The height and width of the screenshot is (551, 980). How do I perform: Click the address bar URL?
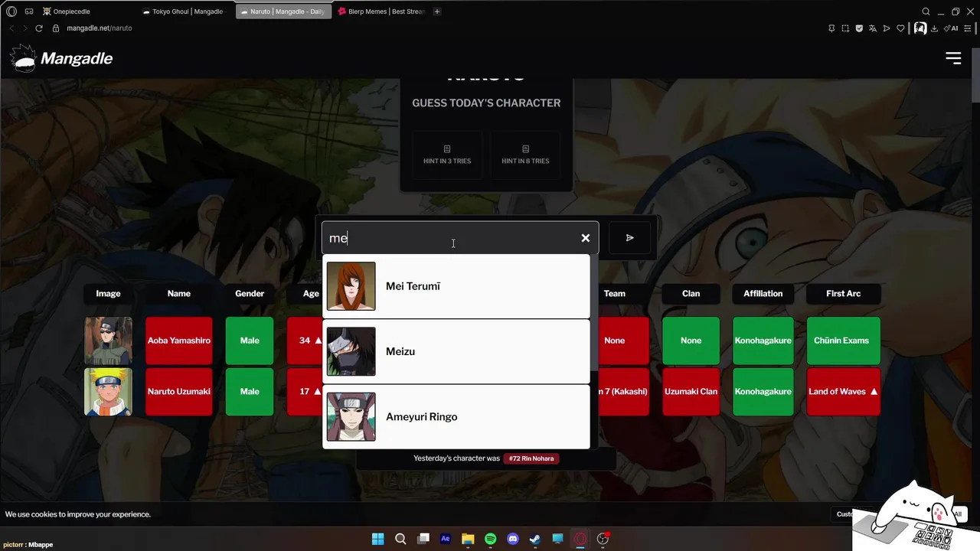point(99,28)
